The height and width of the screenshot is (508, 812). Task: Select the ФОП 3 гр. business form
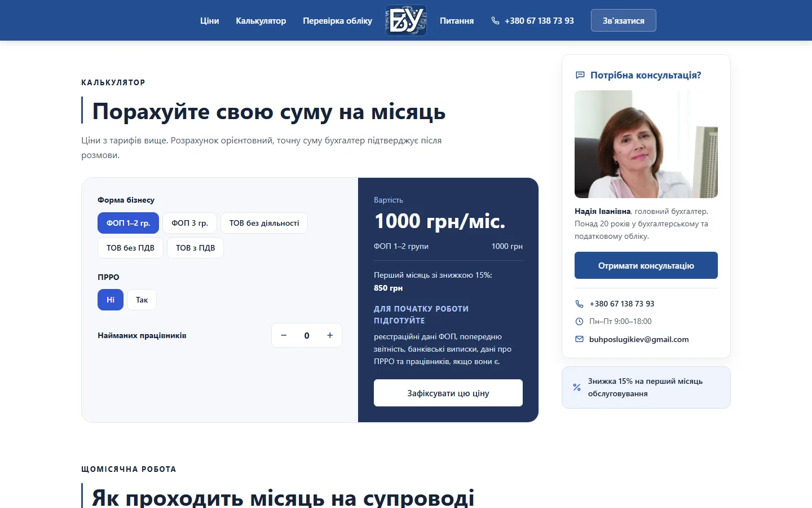point(190,223)
